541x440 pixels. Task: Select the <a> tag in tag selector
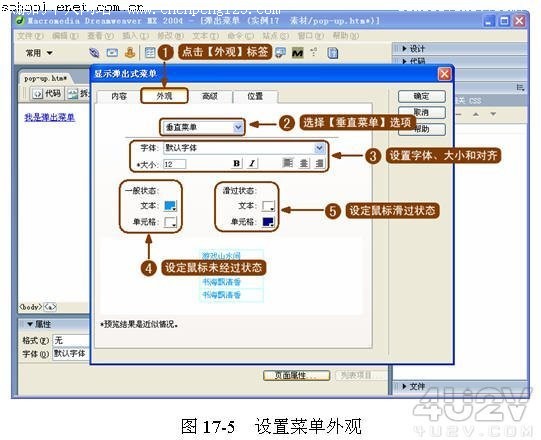(x=50, y=307)
